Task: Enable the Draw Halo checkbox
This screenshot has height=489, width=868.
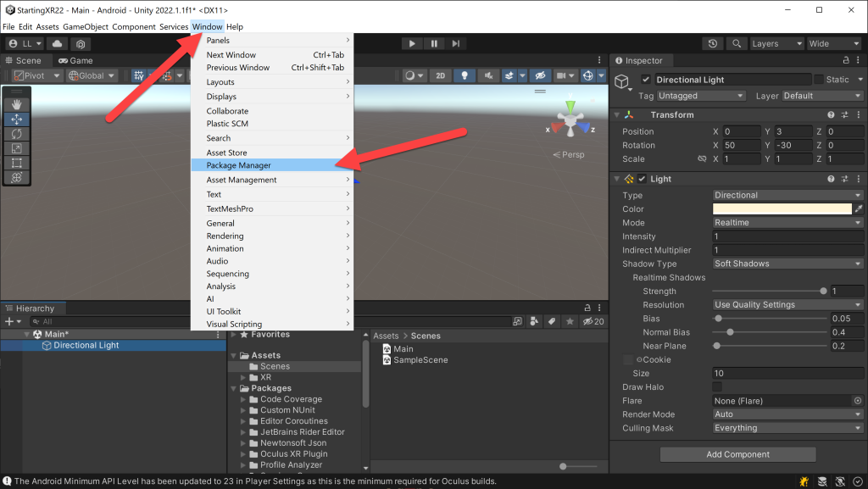Action: pos(717,386)
